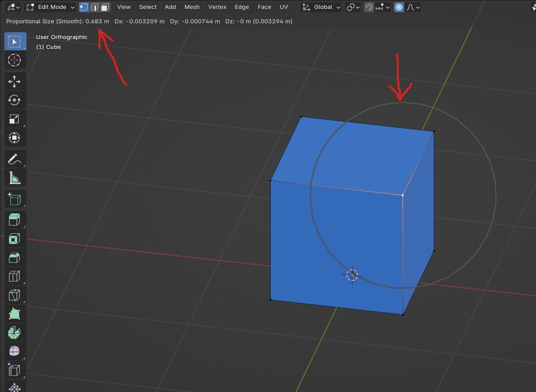Open the UV menu
Image resolution: width=536 pixels, height=392 pixels.
[284, 7]
